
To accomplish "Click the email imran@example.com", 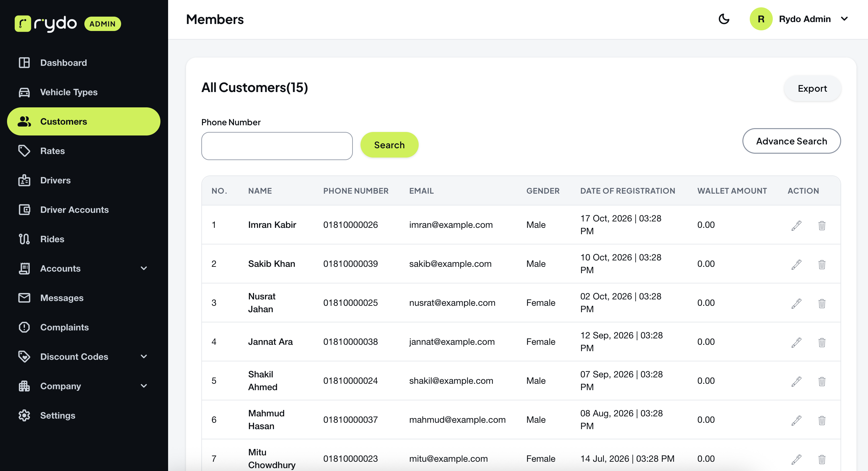I will [x=451, y=225].
